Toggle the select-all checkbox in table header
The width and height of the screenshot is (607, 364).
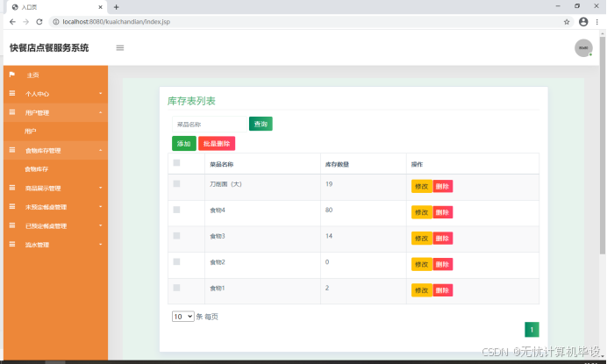click(x=176, y=162)
